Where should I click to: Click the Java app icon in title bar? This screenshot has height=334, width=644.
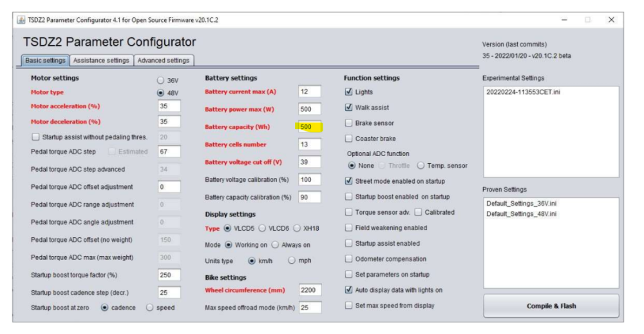tap(21, 20)
